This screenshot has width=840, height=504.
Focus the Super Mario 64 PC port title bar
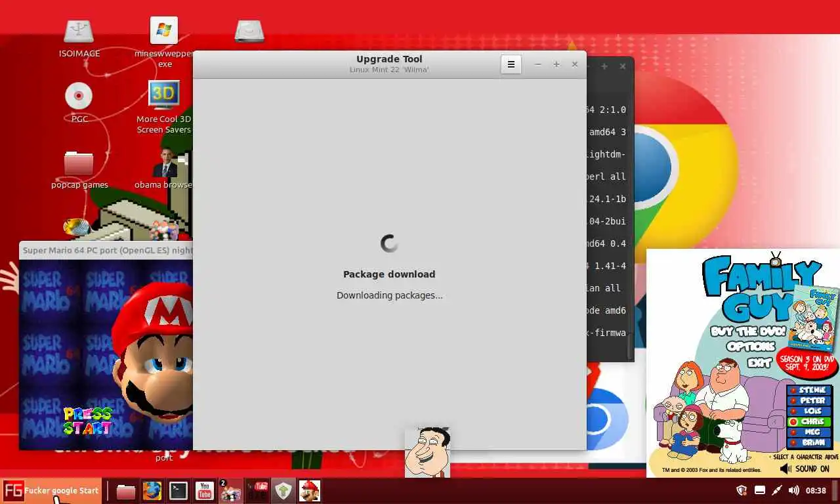[x=106, y=250]
